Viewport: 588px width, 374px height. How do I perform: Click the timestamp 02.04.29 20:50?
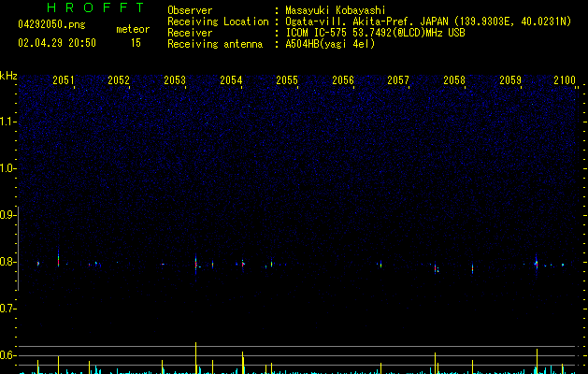coord(57,43)
